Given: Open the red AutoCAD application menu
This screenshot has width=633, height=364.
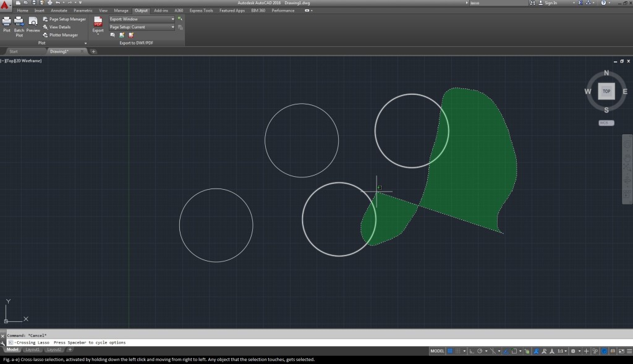Looking at the screenshot, I should 6,6.
